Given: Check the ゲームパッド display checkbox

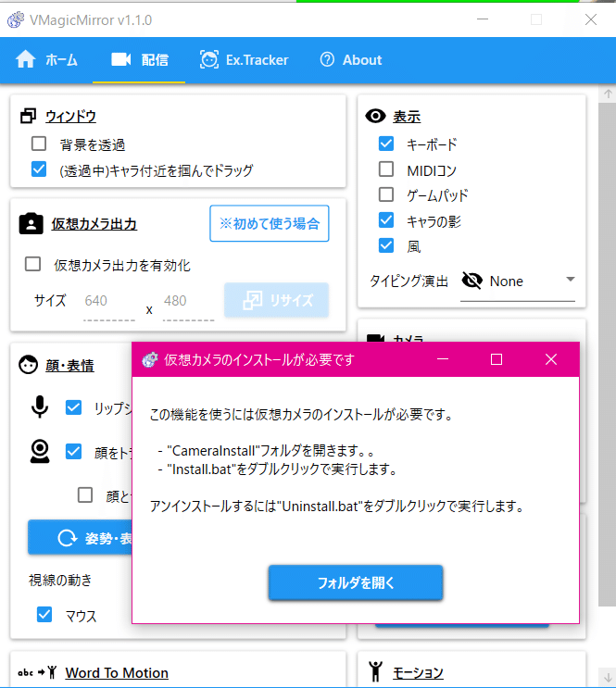Looking at the screenshot, I should (x=386, y=194).
